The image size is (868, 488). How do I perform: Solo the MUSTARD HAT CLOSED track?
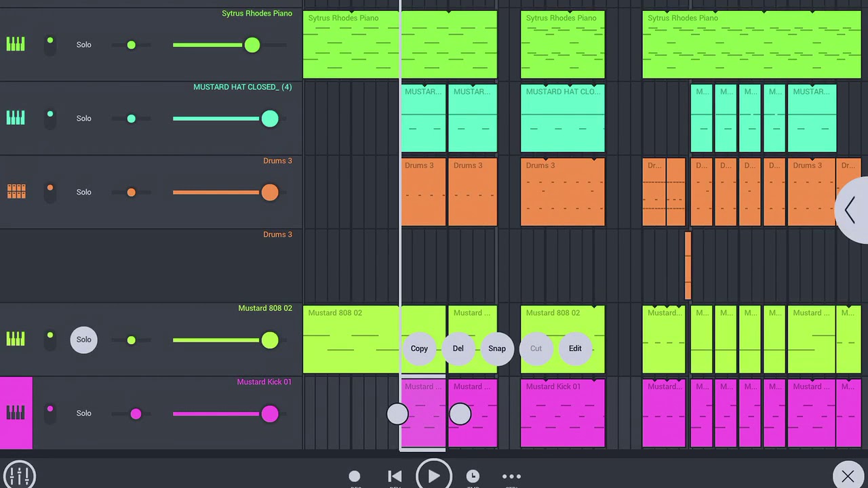[83, 119]
